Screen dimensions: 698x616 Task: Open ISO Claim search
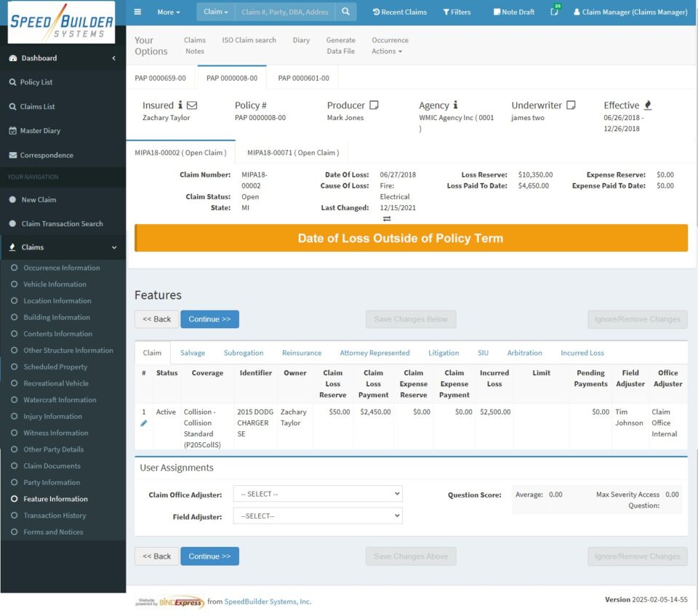click(x=249, y=40)
